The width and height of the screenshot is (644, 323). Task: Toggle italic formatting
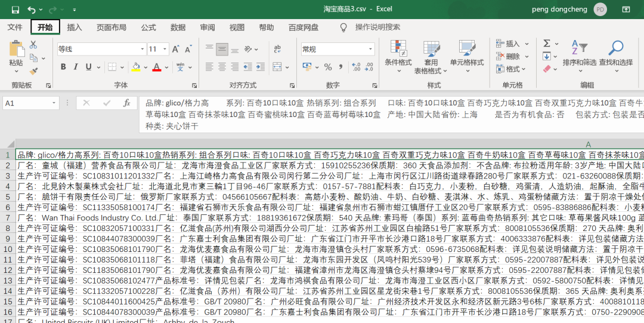(x=76, y=67)
